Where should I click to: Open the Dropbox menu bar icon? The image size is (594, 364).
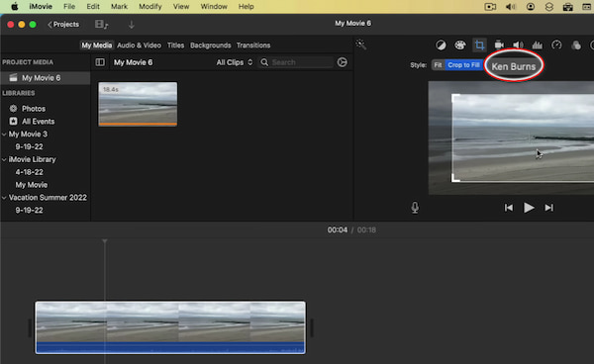[548, 7]
